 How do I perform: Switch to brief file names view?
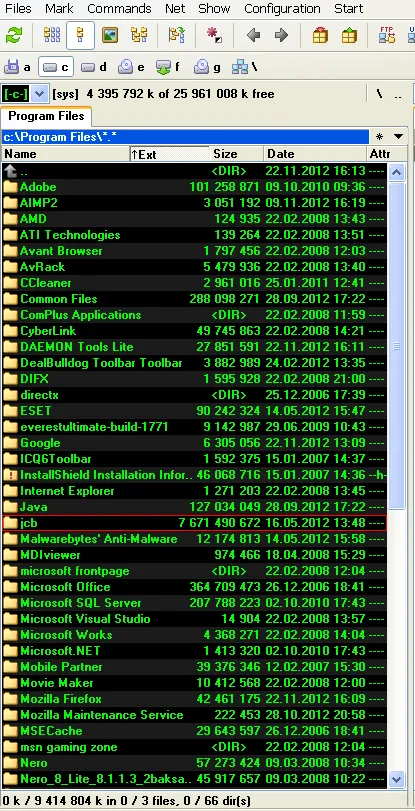point(52,35)
